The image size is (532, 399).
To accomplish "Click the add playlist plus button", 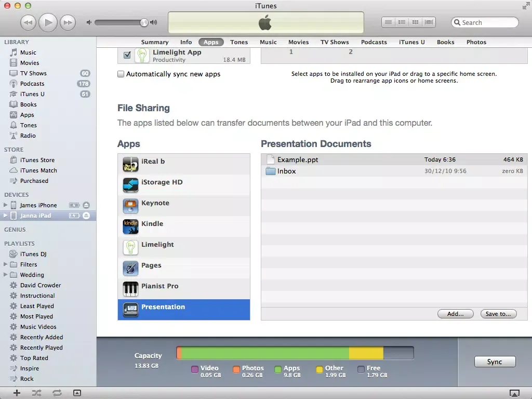I will coord(17,393).
